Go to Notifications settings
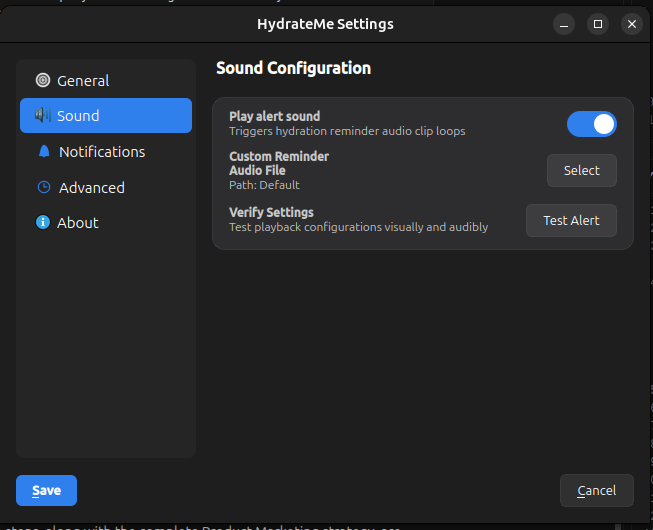 click(x=106, y=152)
